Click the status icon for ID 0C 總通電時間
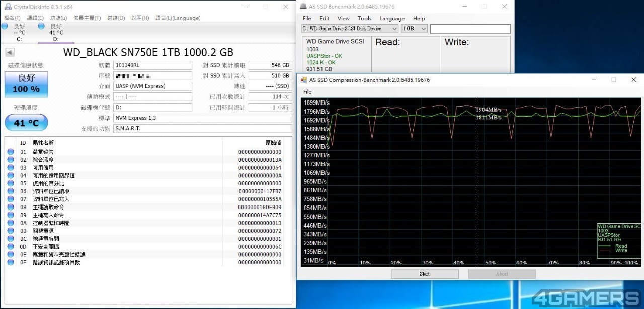The height and width of the screenshot is (309, 644). point(11,239)
